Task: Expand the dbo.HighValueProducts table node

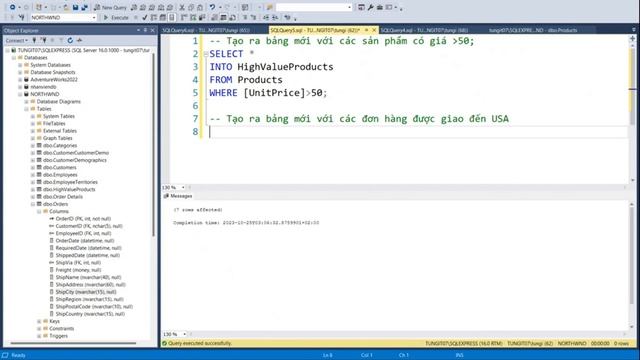Action: pyautogui.click(x=33, y=189)
